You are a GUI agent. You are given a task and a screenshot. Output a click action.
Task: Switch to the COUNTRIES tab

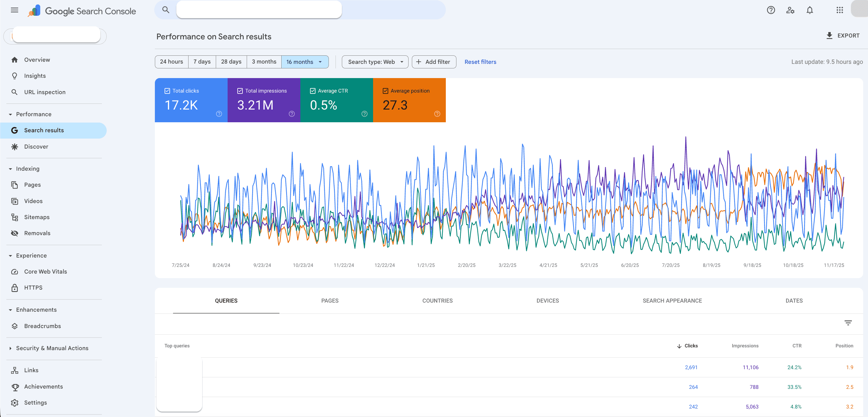point(437,300)
